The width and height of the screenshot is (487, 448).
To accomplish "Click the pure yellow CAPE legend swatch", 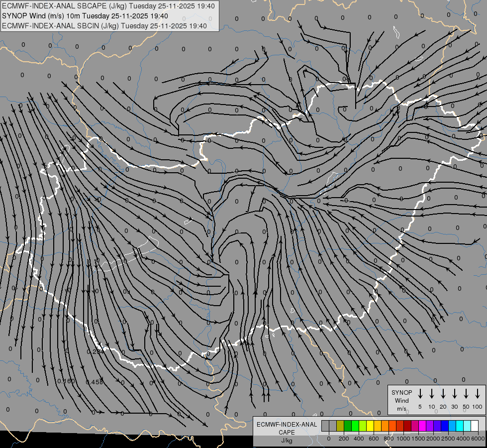I will 370,426.
